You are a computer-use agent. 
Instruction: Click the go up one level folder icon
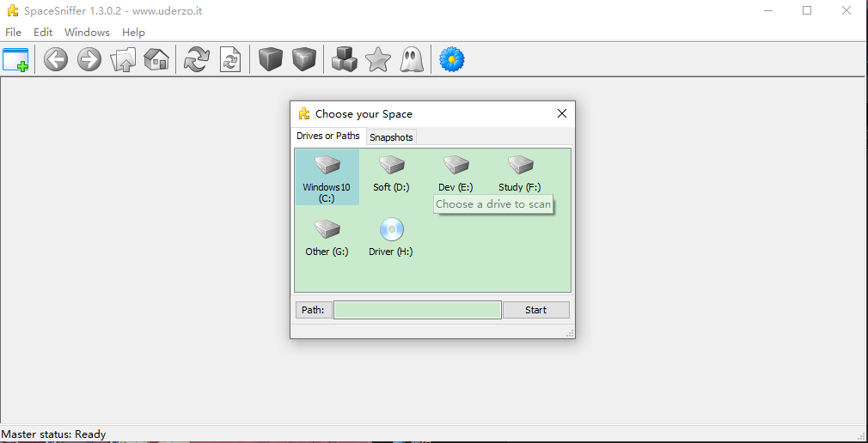click(123, 59)
